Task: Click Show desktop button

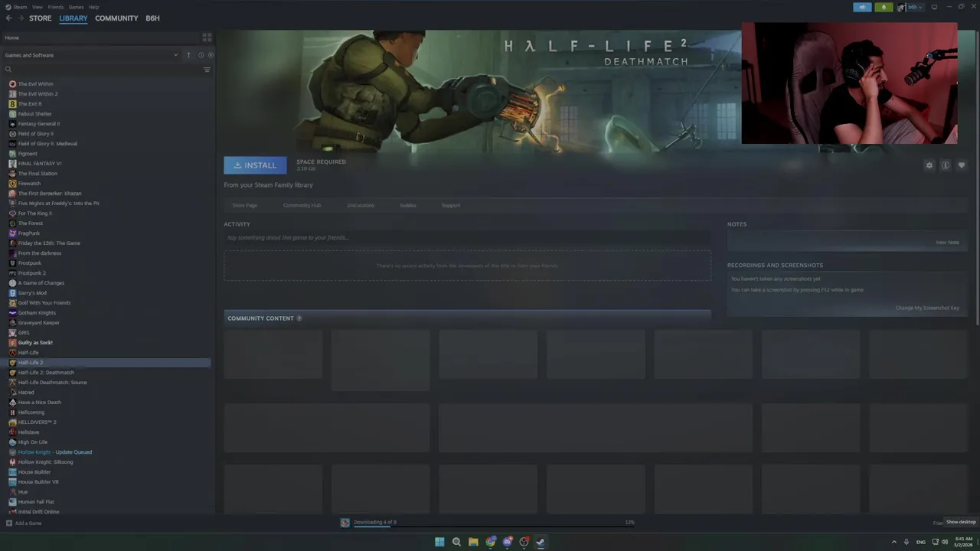Action: (961, 522)
